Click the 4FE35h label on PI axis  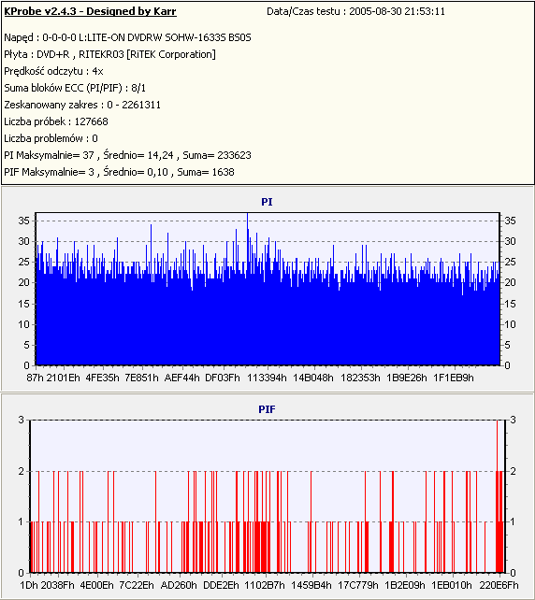pos(102,378)
